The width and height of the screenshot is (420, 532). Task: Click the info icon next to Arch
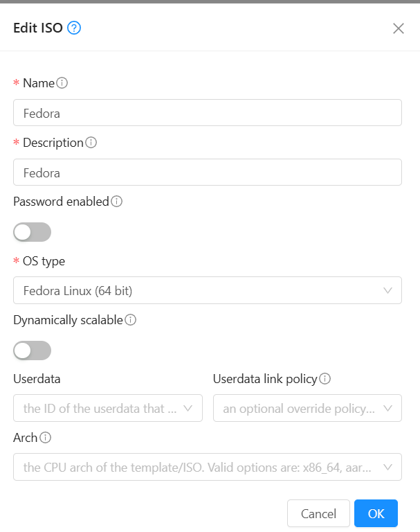46,438
